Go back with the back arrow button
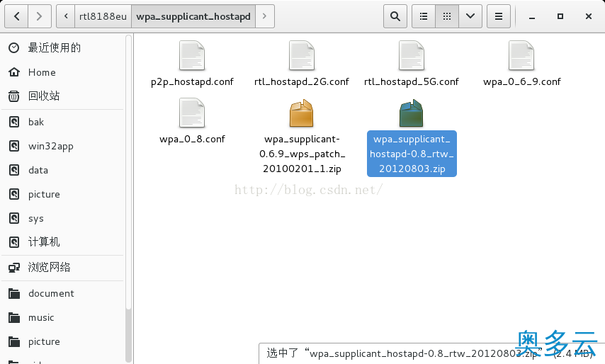 coord(16,16)
